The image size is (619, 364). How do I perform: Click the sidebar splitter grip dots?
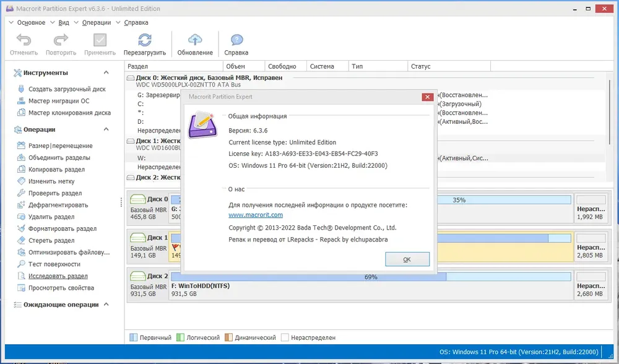coord(121,202)
